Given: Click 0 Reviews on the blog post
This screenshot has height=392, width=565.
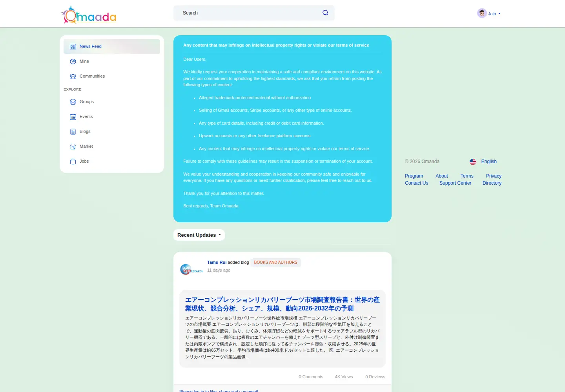Looking at the screenshot, I should pos(375,377).
